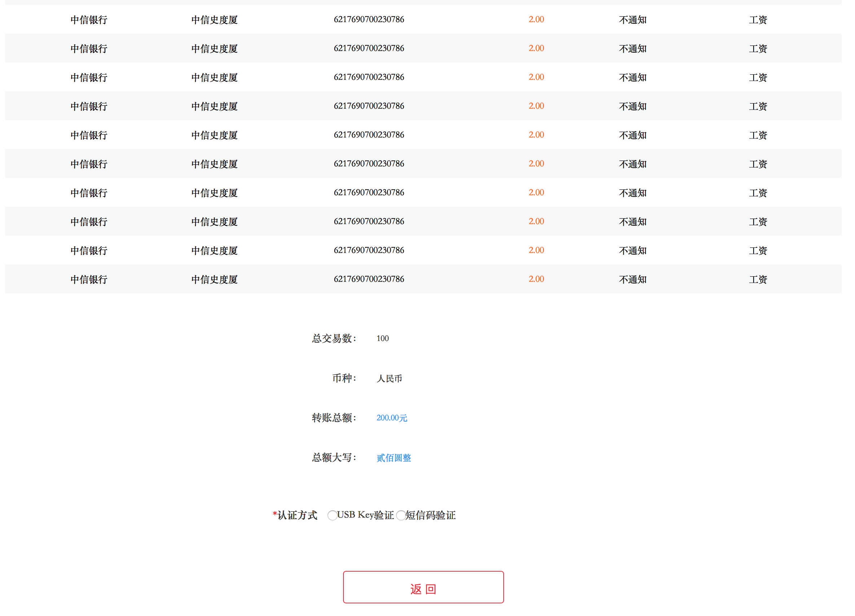Select USB Key验证 radio option
The height and width of the screenshot is (616, 855).
[x=332, y=515]
